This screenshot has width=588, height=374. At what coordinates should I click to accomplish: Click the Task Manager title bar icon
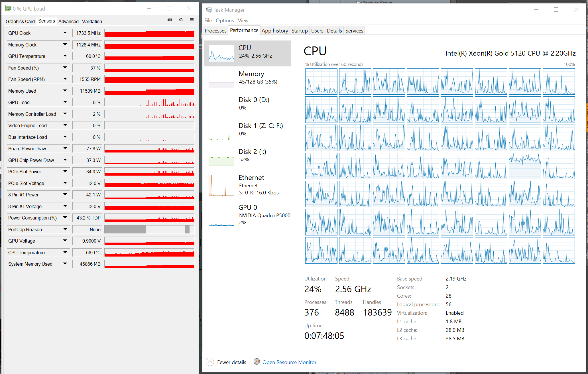(209, 10)
